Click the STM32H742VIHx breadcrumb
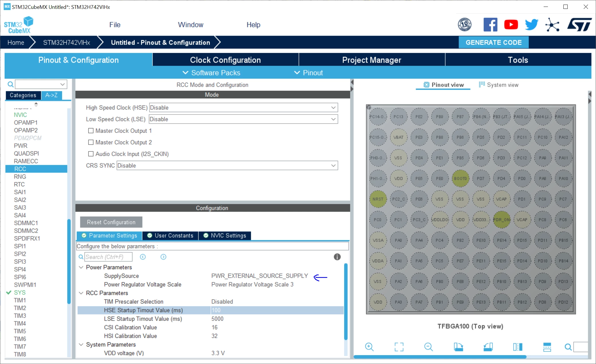Image resolution: width=596 pixels, height=364 pixels. click(67, 43)
